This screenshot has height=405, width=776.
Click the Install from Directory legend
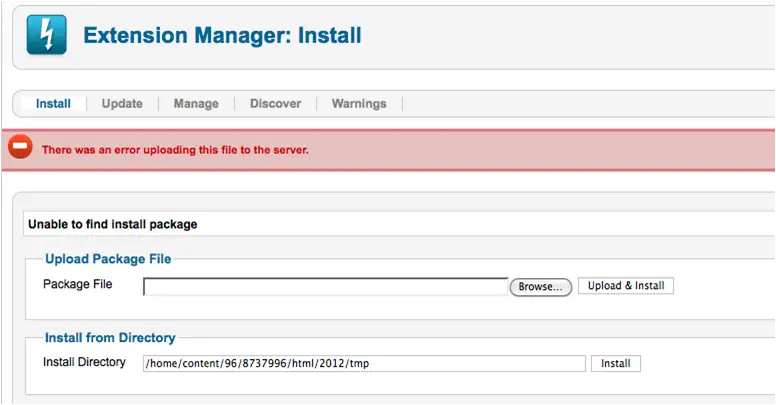[x=110, y=338]
